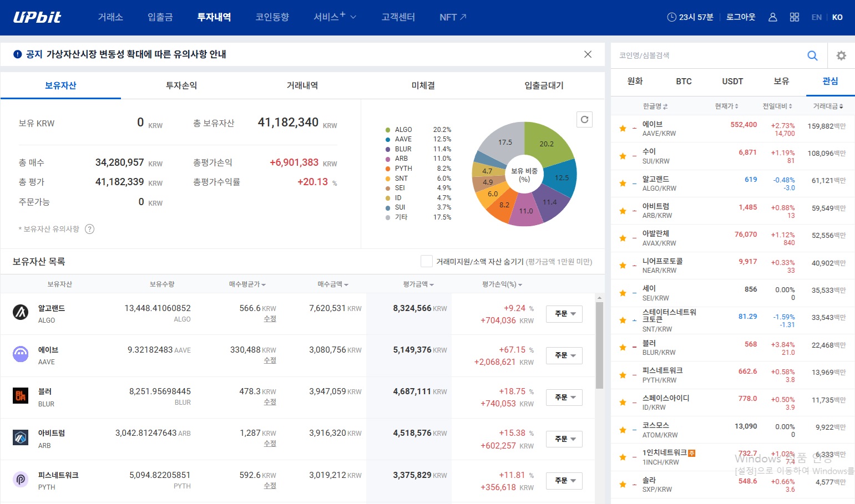Open 주문 dropdown for ALGO row

(564, 314)
